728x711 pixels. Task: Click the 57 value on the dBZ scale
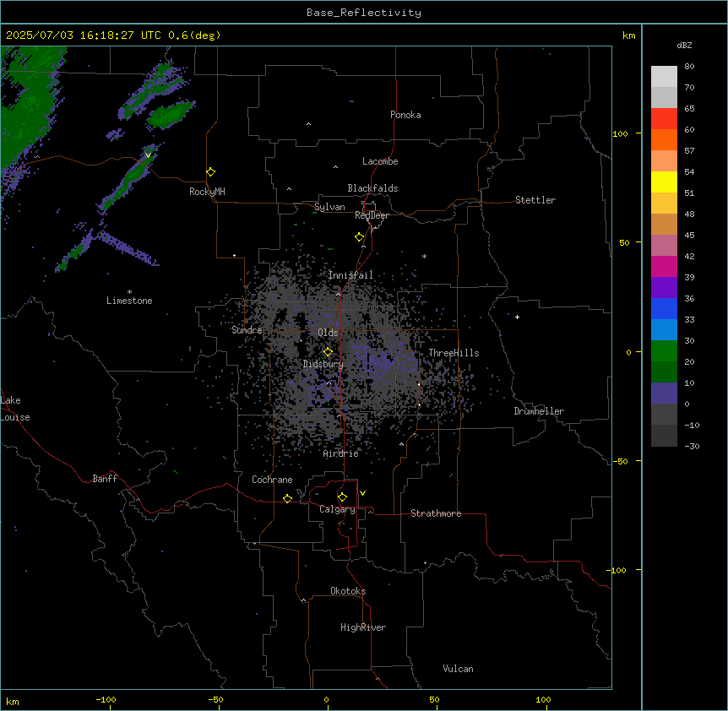[x=689, y=151]
